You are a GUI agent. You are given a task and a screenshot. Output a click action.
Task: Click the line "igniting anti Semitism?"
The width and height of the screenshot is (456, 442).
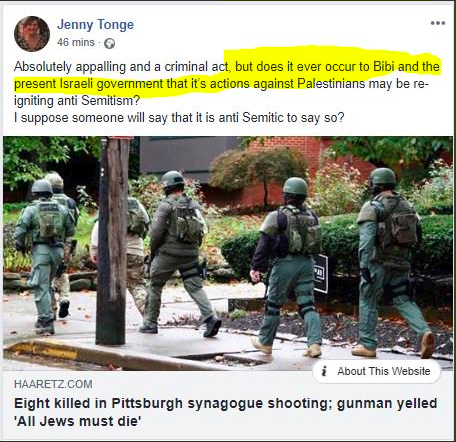77,101
